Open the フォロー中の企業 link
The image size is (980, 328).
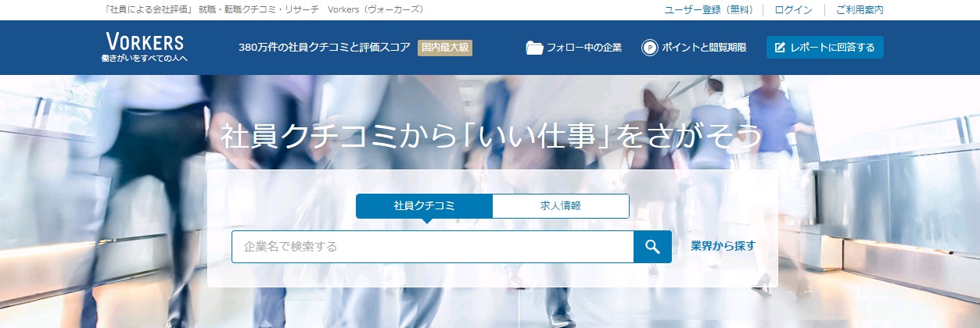583,48
